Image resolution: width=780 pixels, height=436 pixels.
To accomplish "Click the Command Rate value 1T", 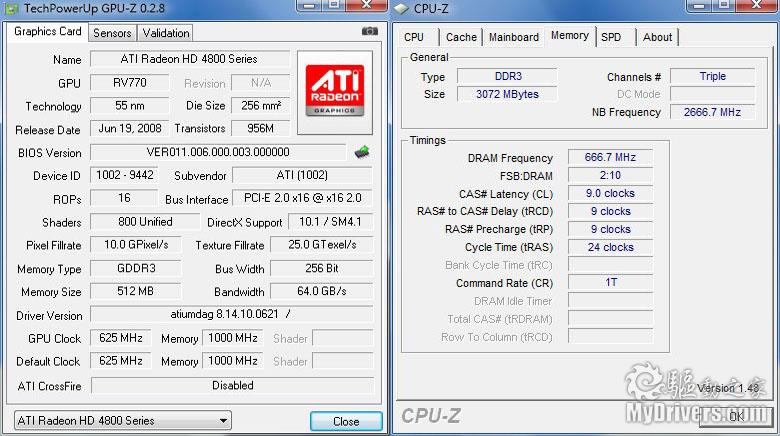I will [x=610, y=283].
